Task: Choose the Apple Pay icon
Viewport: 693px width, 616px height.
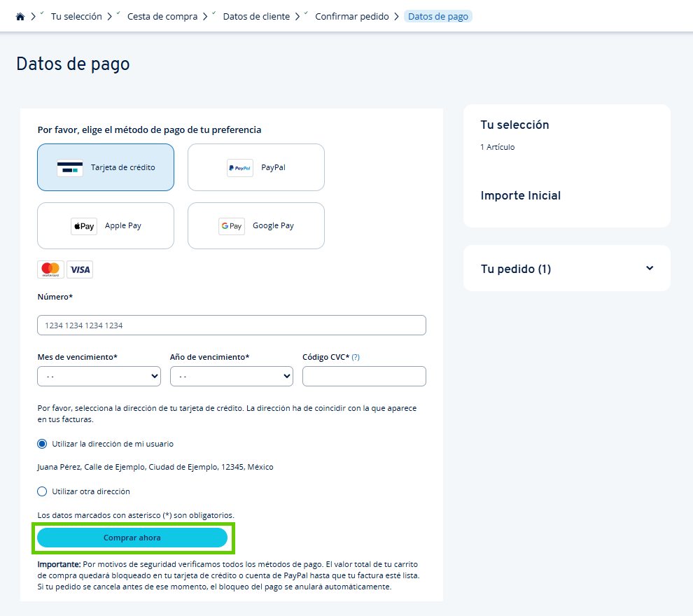Action: [84, 225]
